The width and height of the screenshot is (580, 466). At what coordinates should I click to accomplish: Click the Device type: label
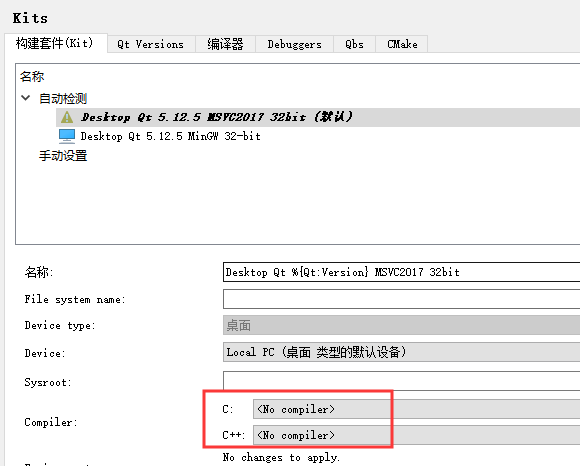[60, 326]
